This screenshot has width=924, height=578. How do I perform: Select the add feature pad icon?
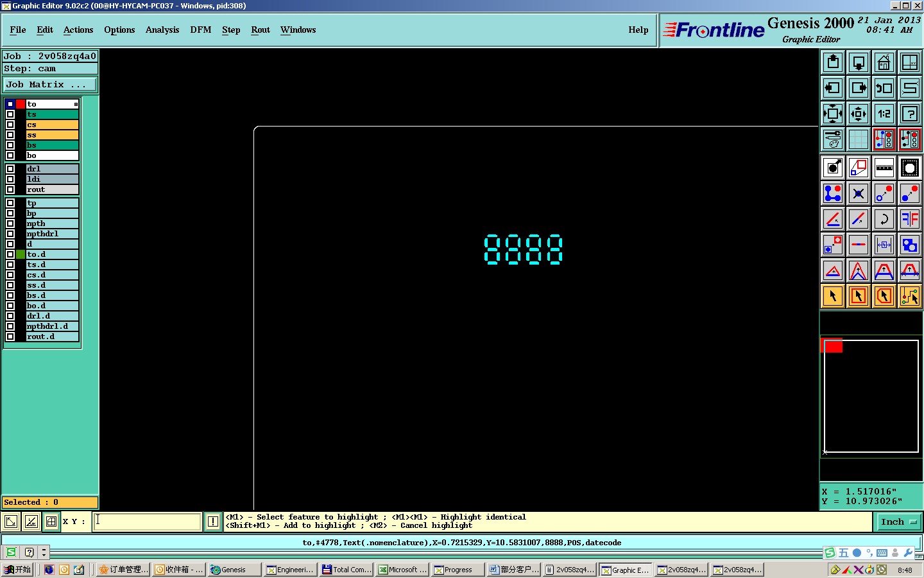point(833,168)
